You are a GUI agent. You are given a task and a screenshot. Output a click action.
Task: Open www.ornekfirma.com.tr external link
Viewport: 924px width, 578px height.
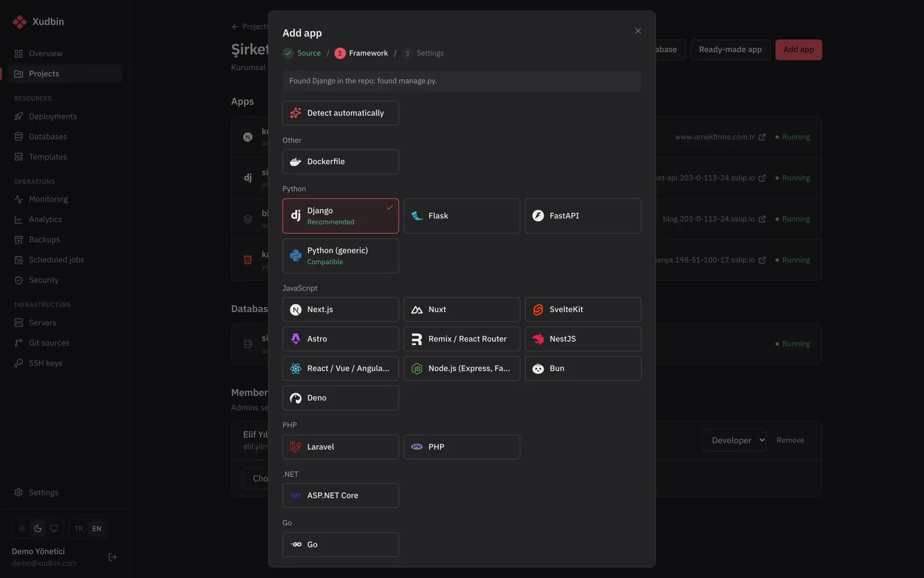[720, 138]
